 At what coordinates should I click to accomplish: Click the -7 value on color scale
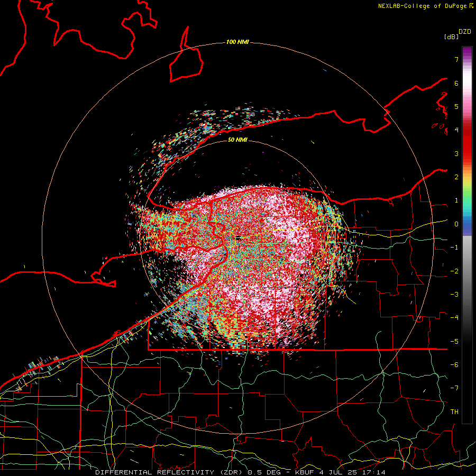(454, 388)
